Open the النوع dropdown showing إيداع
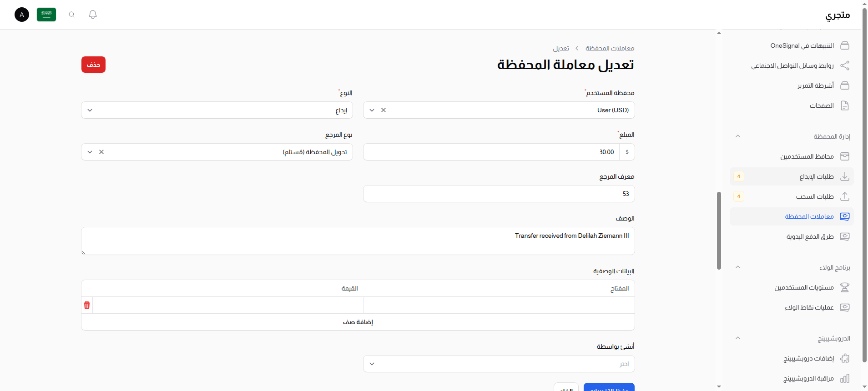Viewport: 868px width, 391px height. coord(217,110)
